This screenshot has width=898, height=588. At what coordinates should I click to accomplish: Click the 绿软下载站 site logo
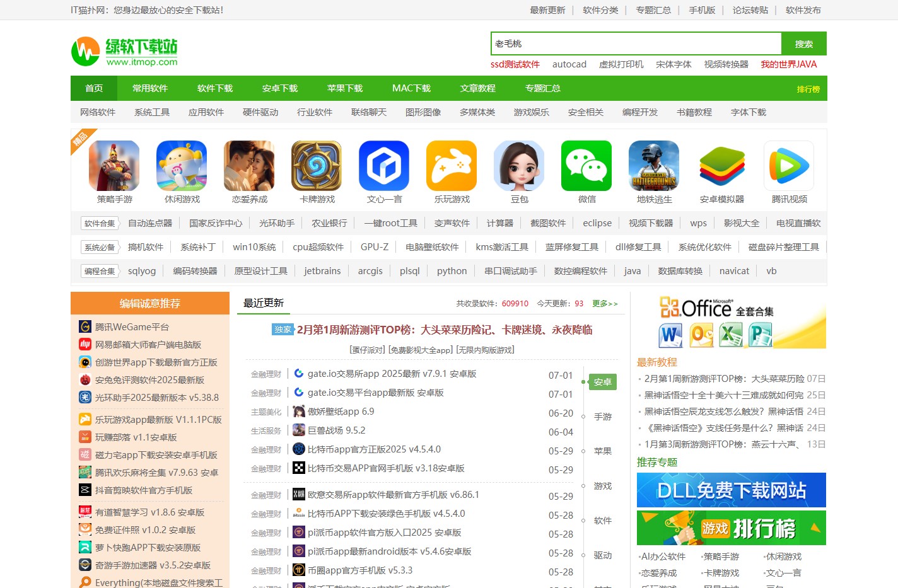pos(124,52)
